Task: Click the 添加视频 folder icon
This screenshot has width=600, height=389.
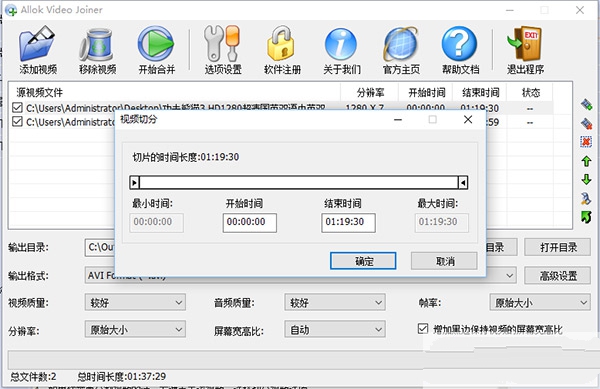Action: [38, 44]
